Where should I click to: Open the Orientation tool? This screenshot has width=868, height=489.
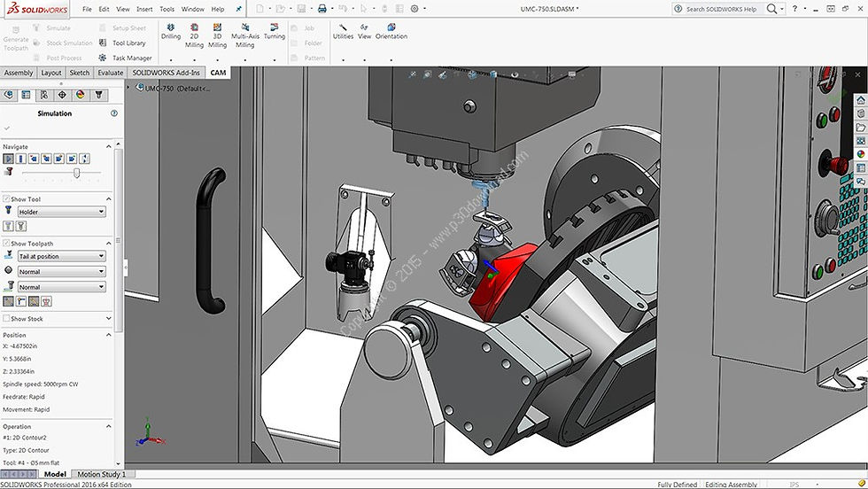[x=391, y=32]
